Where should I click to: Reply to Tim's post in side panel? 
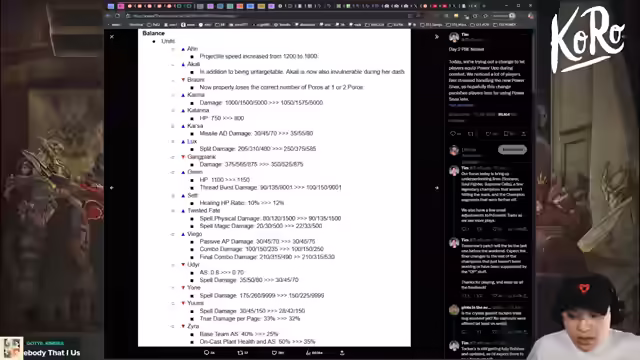[x=453, y=133]
